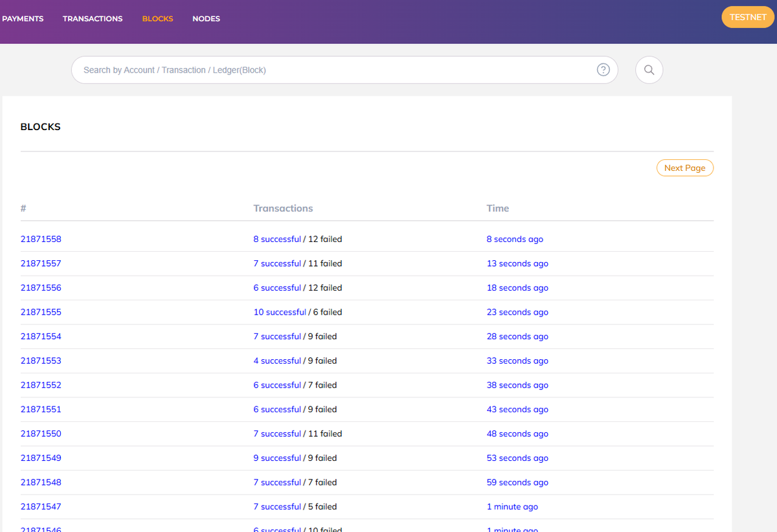This screenshot has width=777, height=532.
Task: View the 9 successful transactions link
Action: tap(277, 458)
